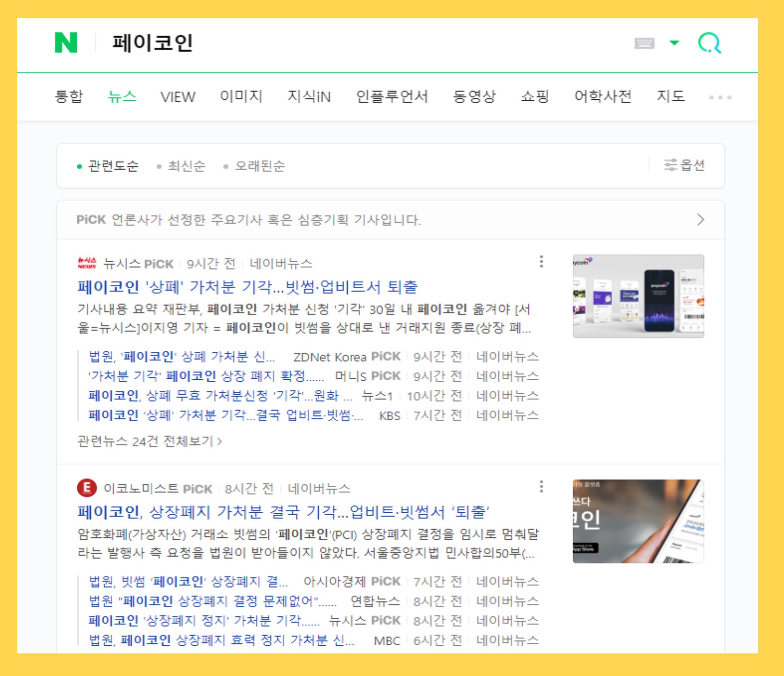The height and width of the screenshot is (676, 784).
Task: Sort results by 오래된순
Action: 254,166
